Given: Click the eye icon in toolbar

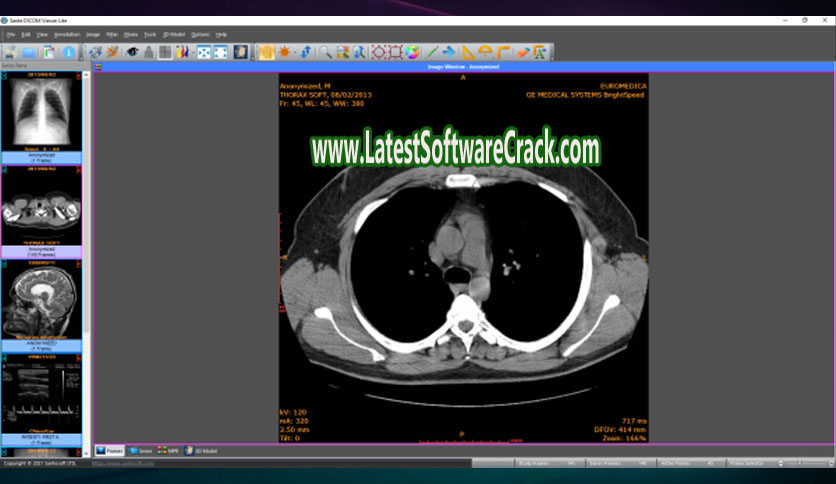Looking at the screenshot, I should pos(131,52).
